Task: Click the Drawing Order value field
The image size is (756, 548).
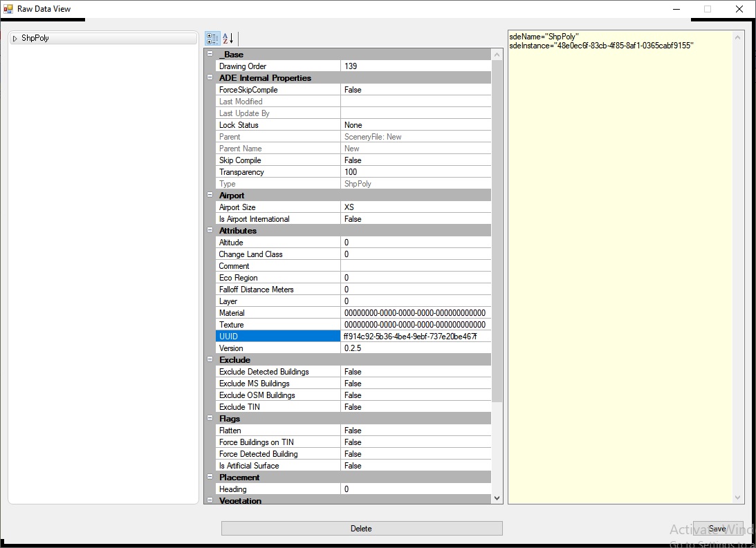Action: pyautogui.click(x=415, y=66)
